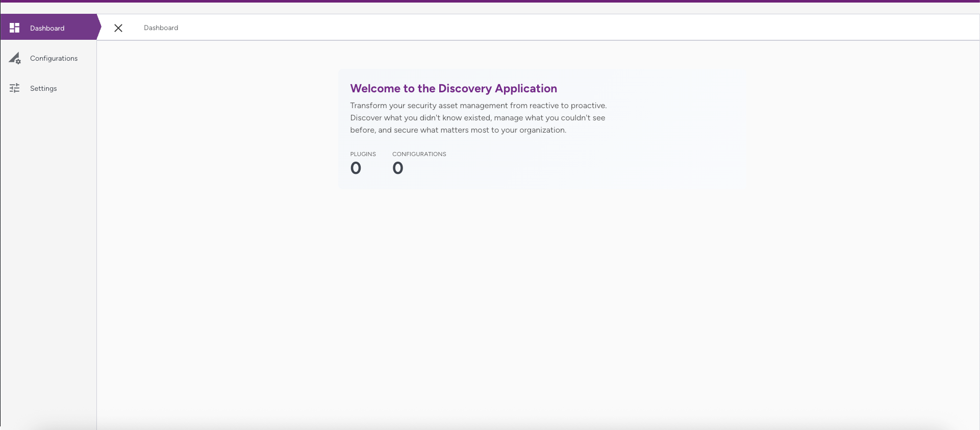Select the configurations count number zero

397,168
